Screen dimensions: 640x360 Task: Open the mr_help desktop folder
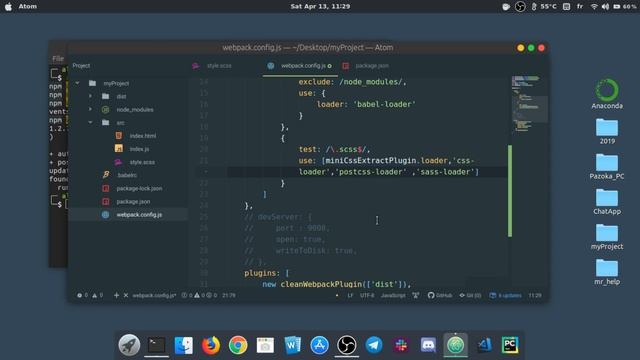pos(607,271)
